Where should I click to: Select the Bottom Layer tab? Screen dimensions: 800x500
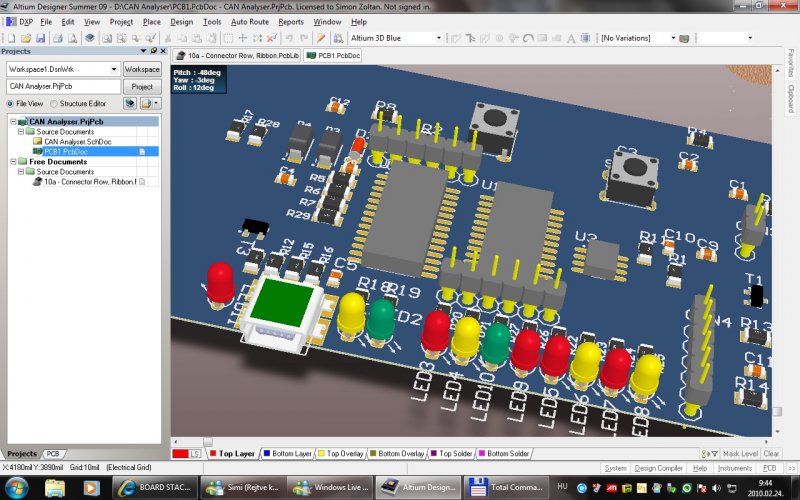point(287,454)
